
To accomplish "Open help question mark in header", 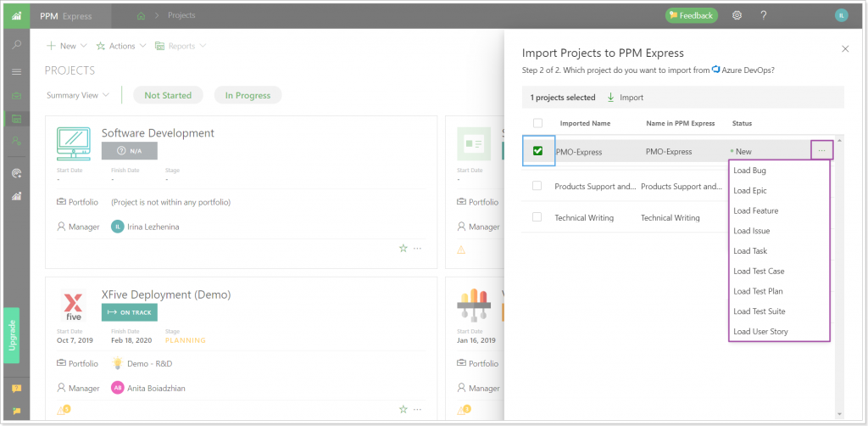I will click(x=764, y=15).
